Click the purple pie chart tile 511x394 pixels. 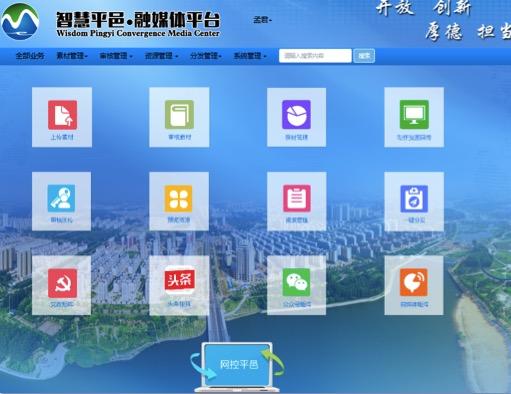(x=296, y=117)
